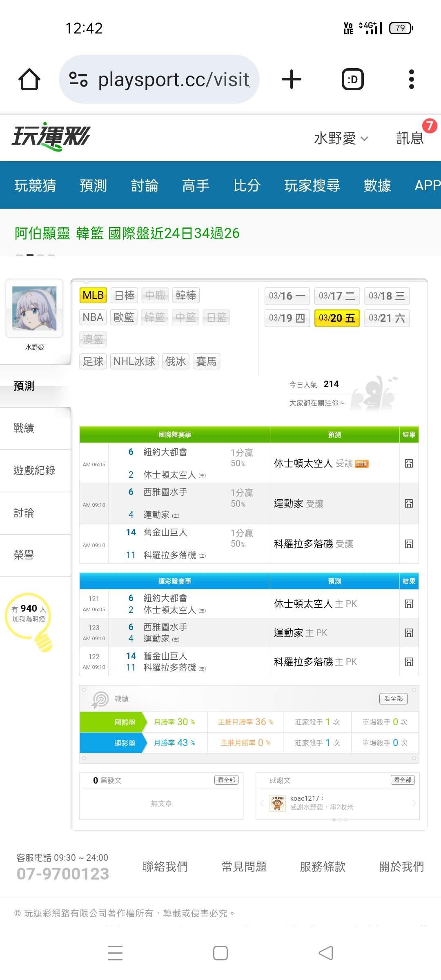Select the NBA league tab
Screen dimensions: 441x980
[93, 317]
